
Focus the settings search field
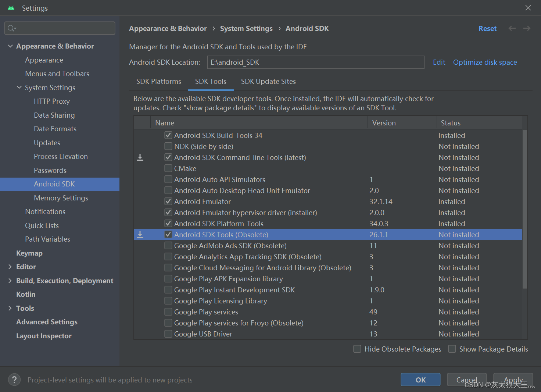[x=60, y=28]
